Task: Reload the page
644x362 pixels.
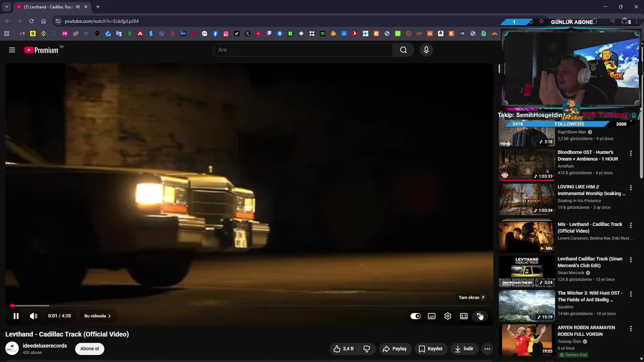Action: tap(31, 21)
